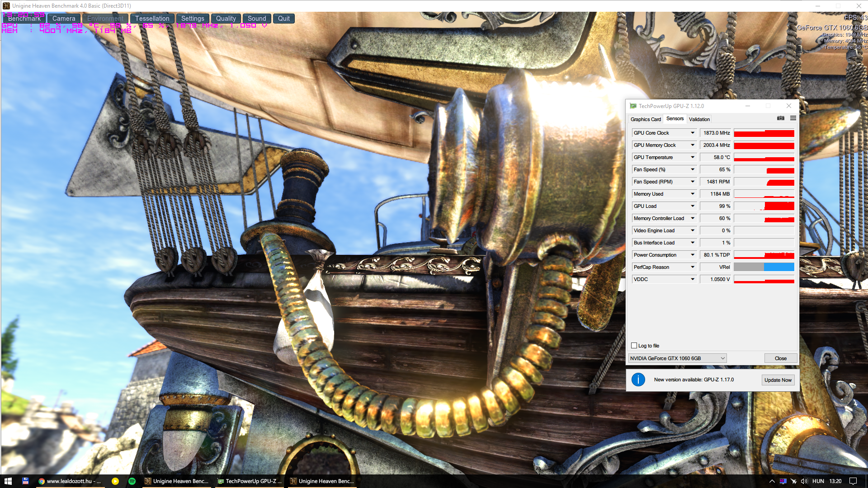The height and width of the screenshot is (488, 868).
Task: Click the Quit button in Heaven
Action: [284, 19]
